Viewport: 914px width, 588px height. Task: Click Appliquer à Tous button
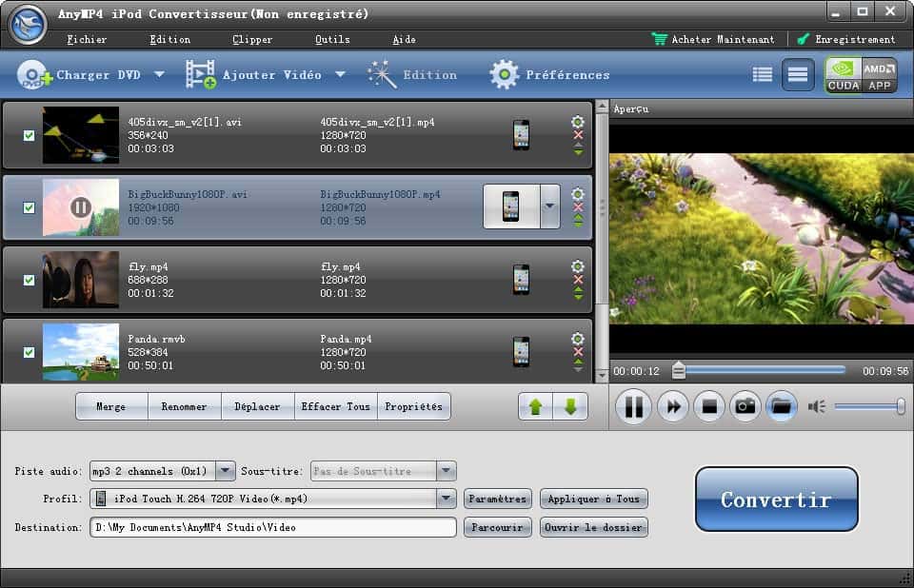(593, 499)
